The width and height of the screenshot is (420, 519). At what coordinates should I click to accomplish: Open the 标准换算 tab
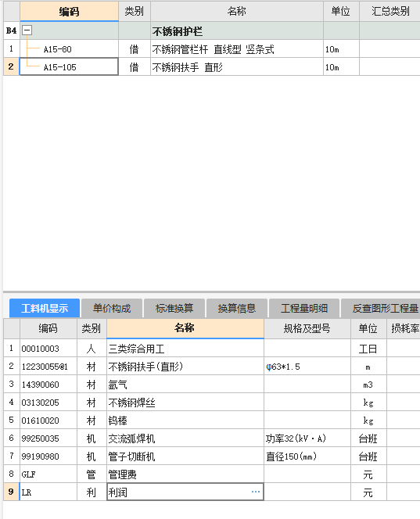174,309
